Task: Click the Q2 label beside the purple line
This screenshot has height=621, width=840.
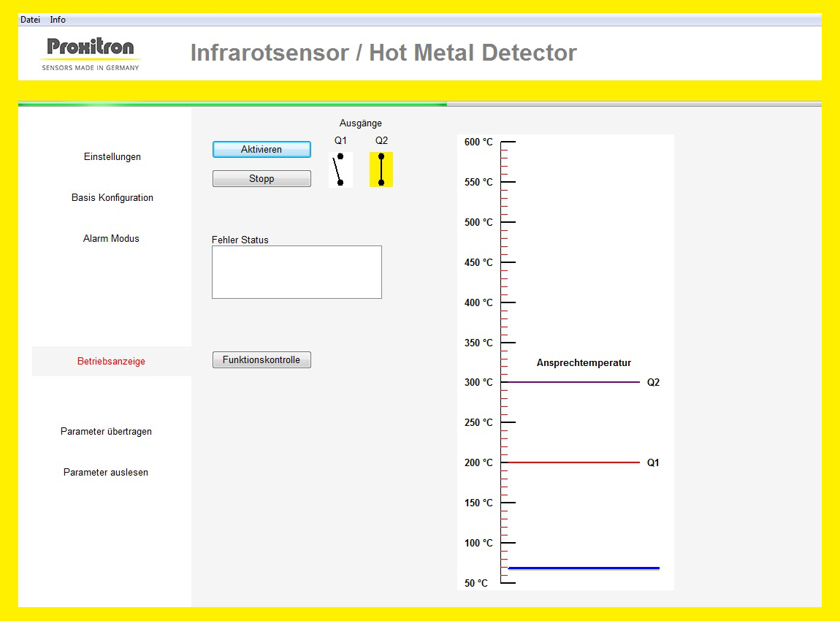Action: click(x=652, y=381)
